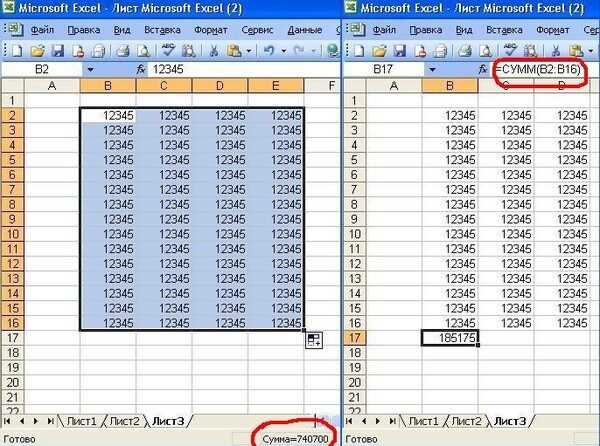The image size is (600, 446).
Task: Expand the Paste options arrow in right toolbar
Action: pyautogui.click(x=591, y=51)
